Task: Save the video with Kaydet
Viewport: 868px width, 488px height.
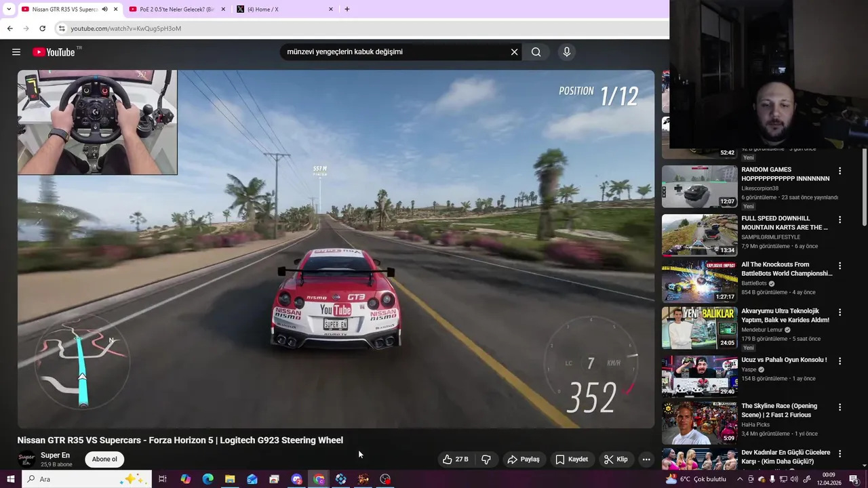Action: [572, 459]
